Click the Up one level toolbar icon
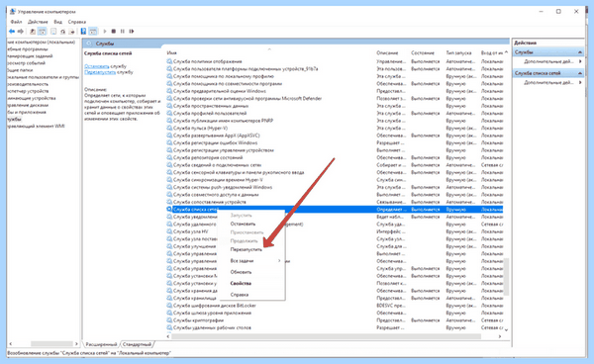Image resolution: width=594 pixels, height=364 pixels. [x=33, y=32]
